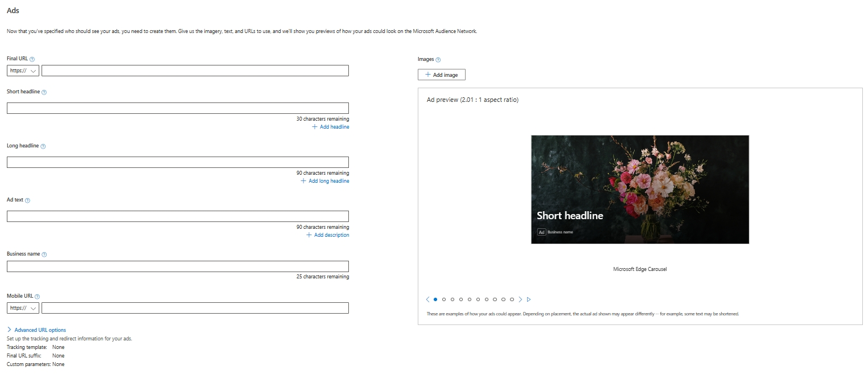Click the 'Custom parameters: None' row

(x=36, y=364)
